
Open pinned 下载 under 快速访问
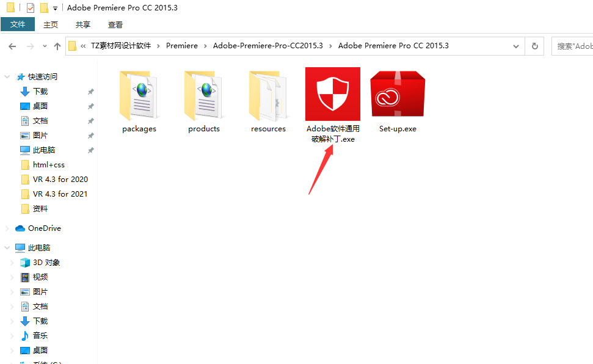(x=40, y=92)
